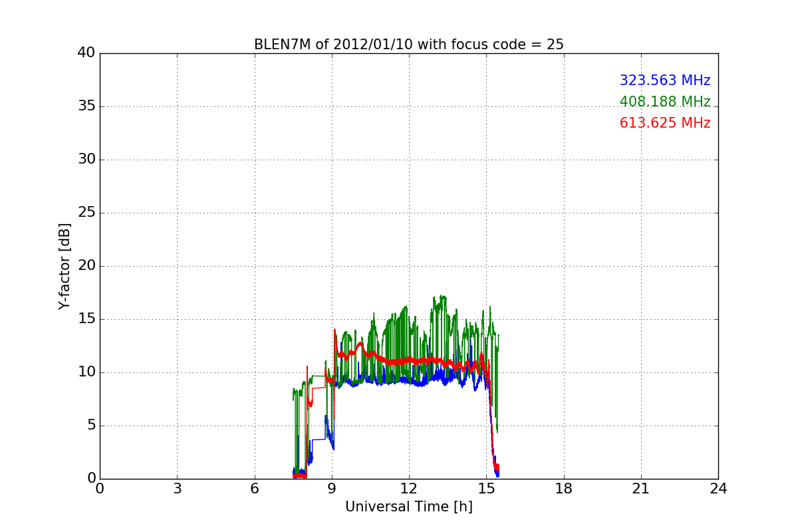The width and height of the screenshot is (798, 532).
Task: Click x-axis tick label 21
Action: tap(640, 489)
